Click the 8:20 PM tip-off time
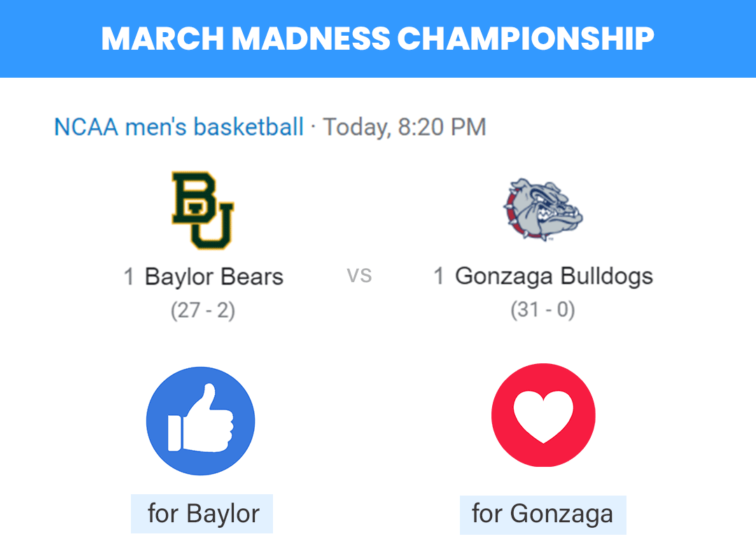This screenshot has width=756, height=560. (442, 127)
